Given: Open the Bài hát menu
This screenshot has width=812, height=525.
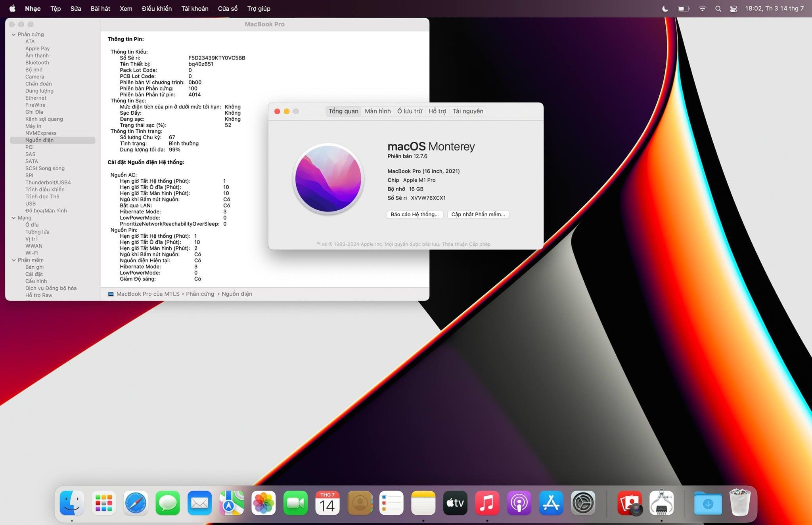Looking at the screenshot, I should [x=100, y=8].
